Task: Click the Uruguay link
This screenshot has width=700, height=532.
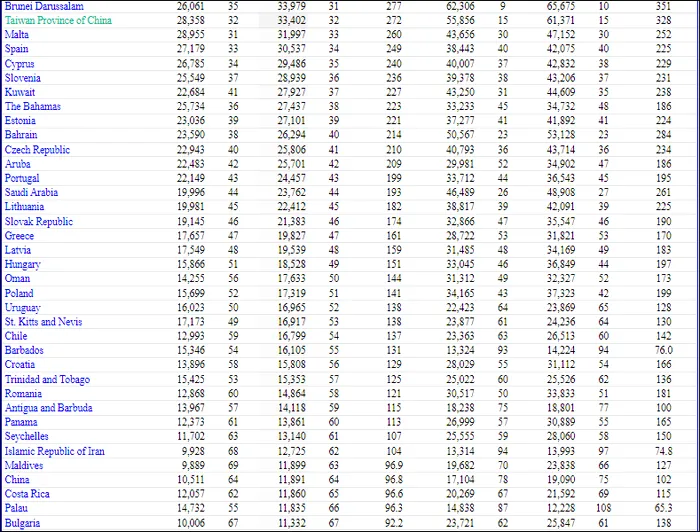Action: point(24,308)
